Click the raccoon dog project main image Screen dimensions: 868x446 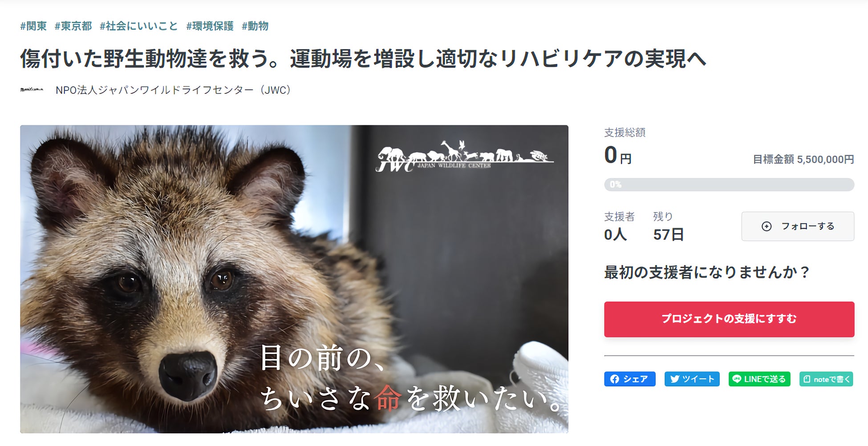pyautogui.click(x=294, y=279)
